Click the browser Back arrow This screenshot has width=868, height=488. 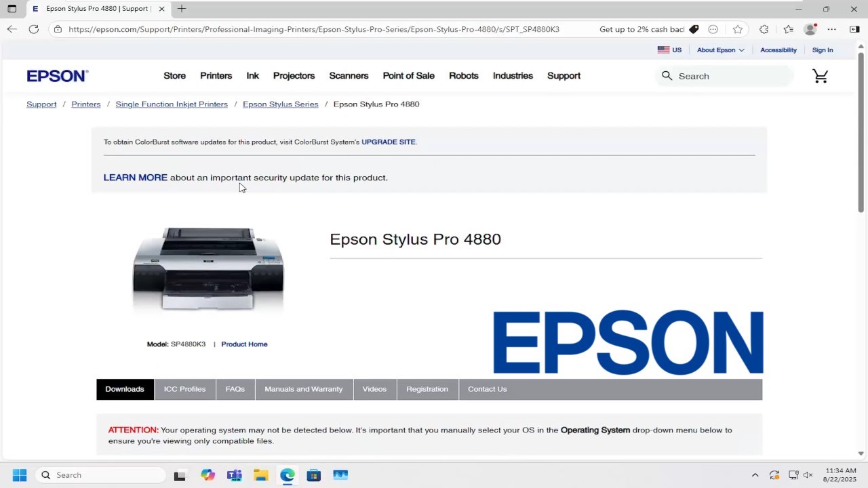[12, 29]
